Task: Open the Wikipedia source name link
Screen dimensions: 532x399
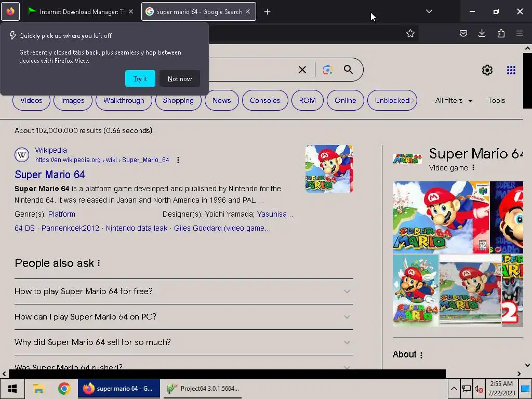Action: coord(51,150)
